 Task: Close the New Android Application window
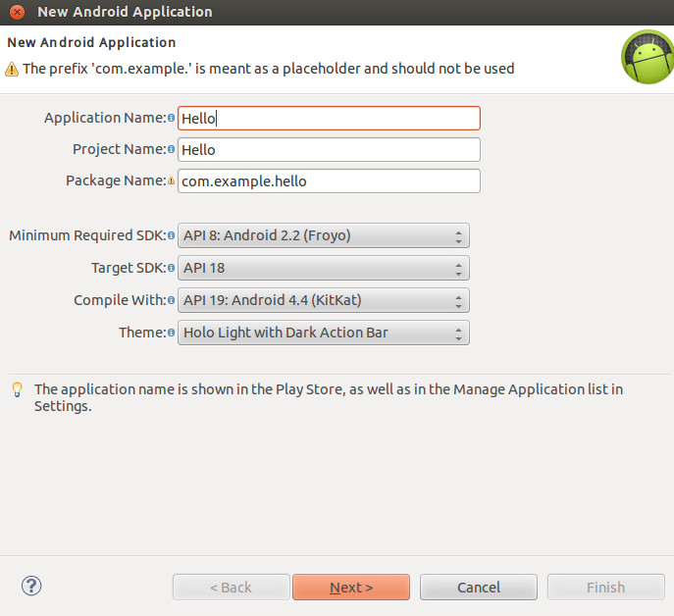(x=16, y=12)
